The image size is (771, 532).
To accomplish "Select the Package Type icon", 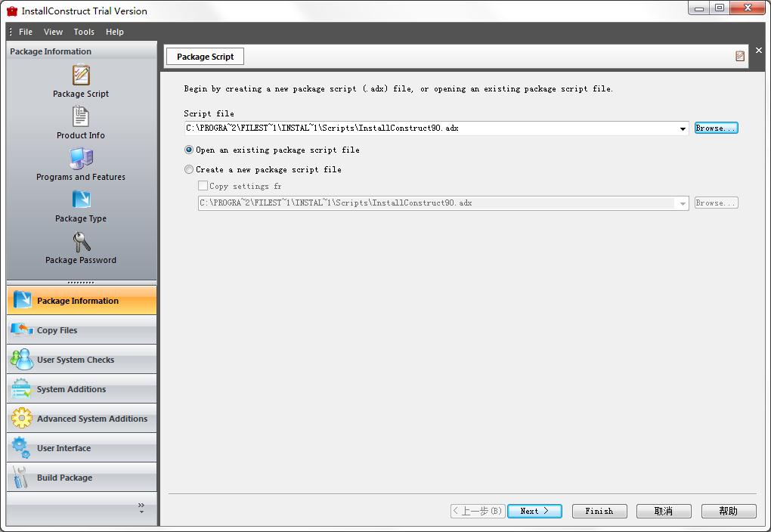I will 80,201.
